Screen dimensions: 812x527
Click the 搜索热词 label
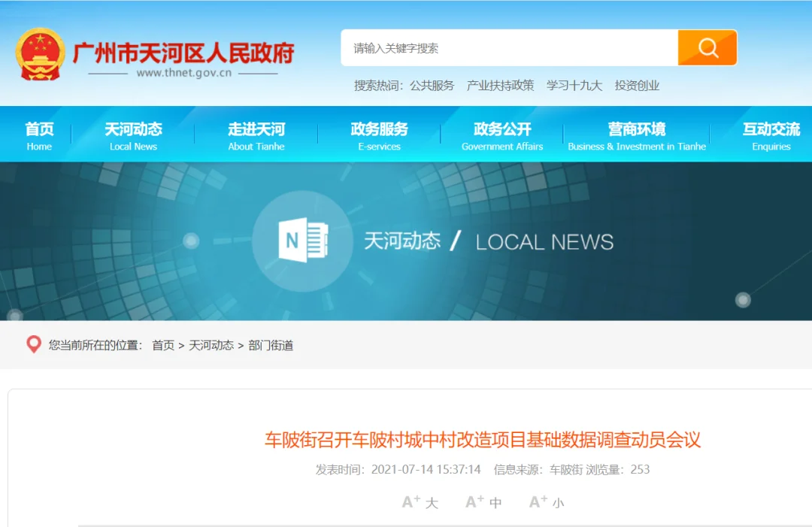(x=378, y=86)
